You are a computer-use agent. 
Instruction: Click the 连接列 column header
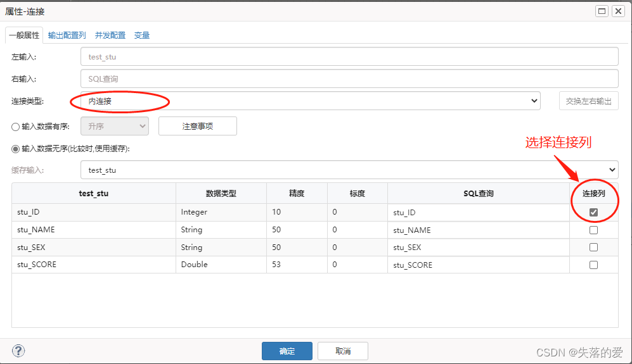594,193
